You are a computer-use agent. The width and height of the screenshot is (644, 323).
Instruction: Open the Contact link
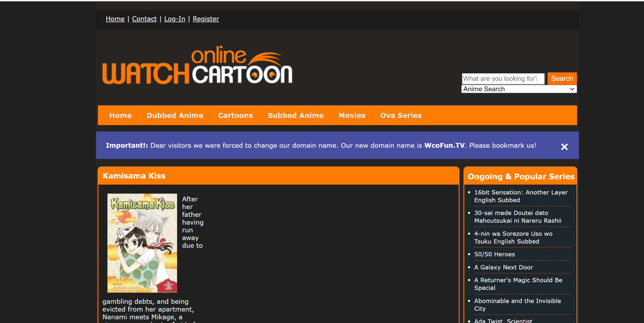coord(144,19)
